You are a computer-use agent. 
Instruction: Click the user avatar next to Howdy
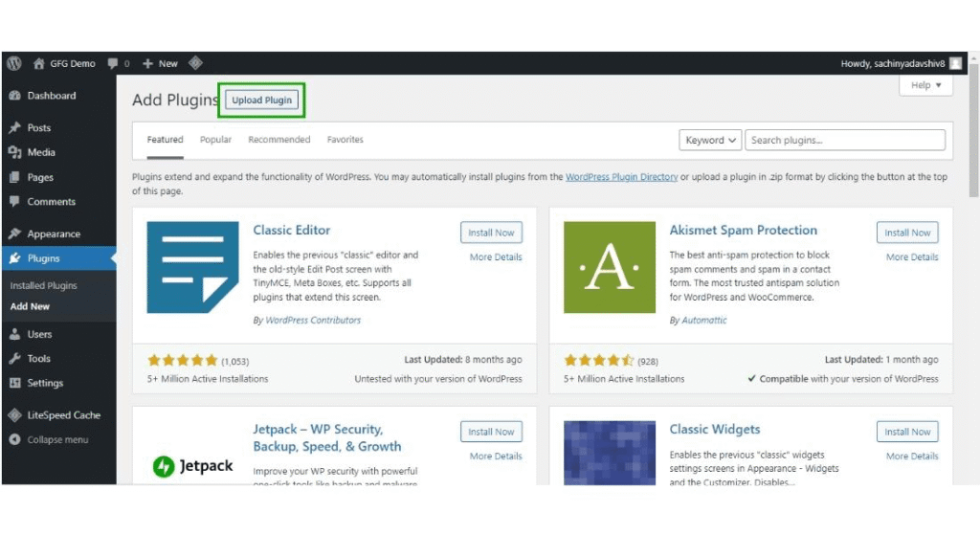[955, 63]
